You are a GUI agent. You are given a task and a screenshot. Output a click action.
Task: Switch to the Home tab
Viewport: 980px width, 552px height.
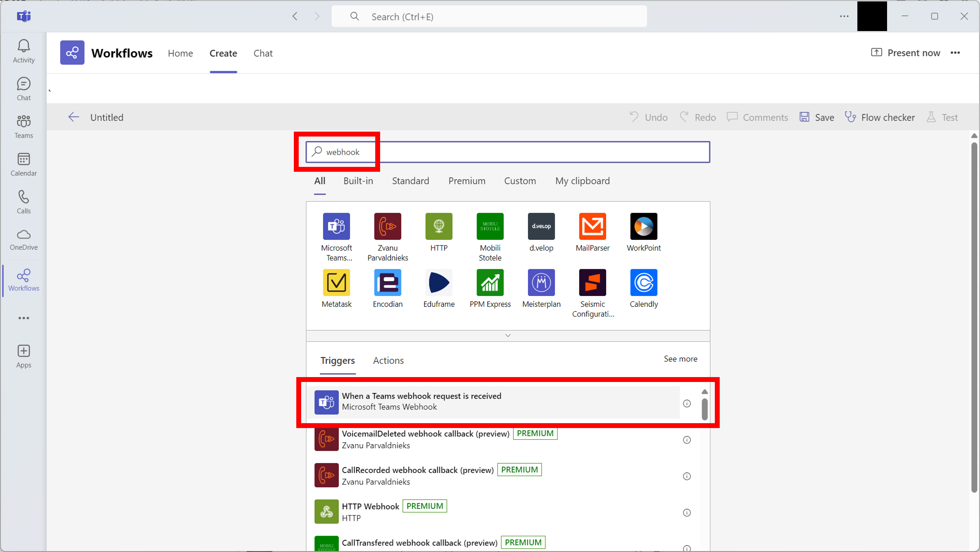(180, 53)
